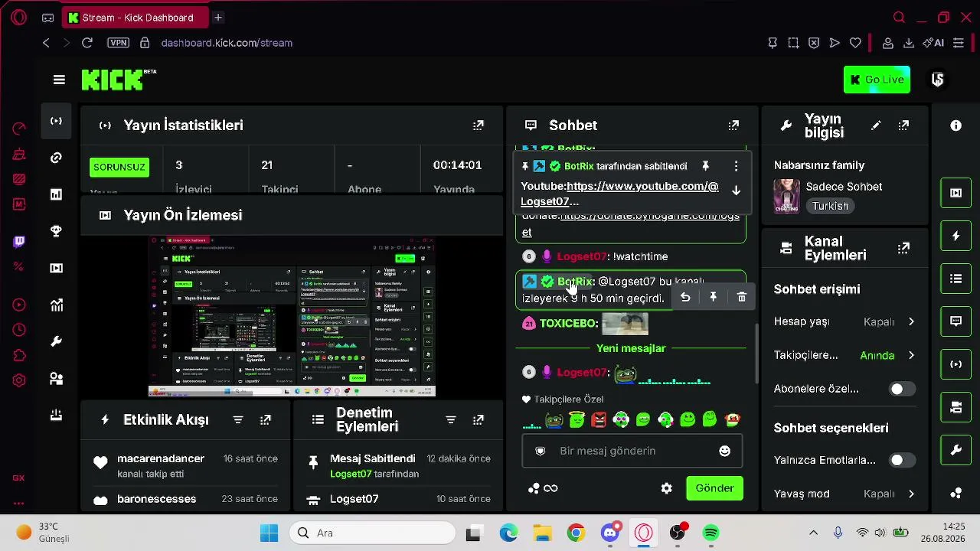The width and height of the screenshot is (980, 551).
Task: Open the info icon at top right
Action: click(955, 126)
